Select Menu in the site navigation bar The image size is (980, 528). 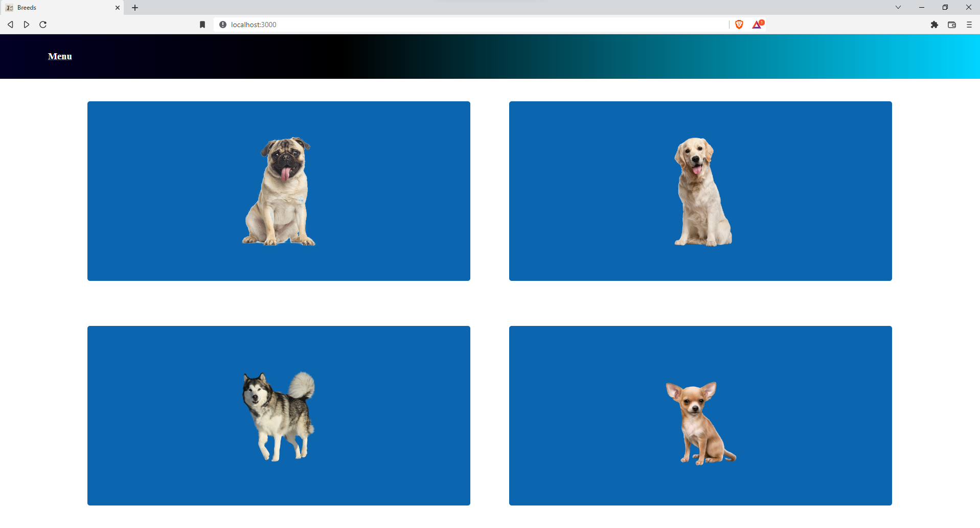click(x=59, y=56)
